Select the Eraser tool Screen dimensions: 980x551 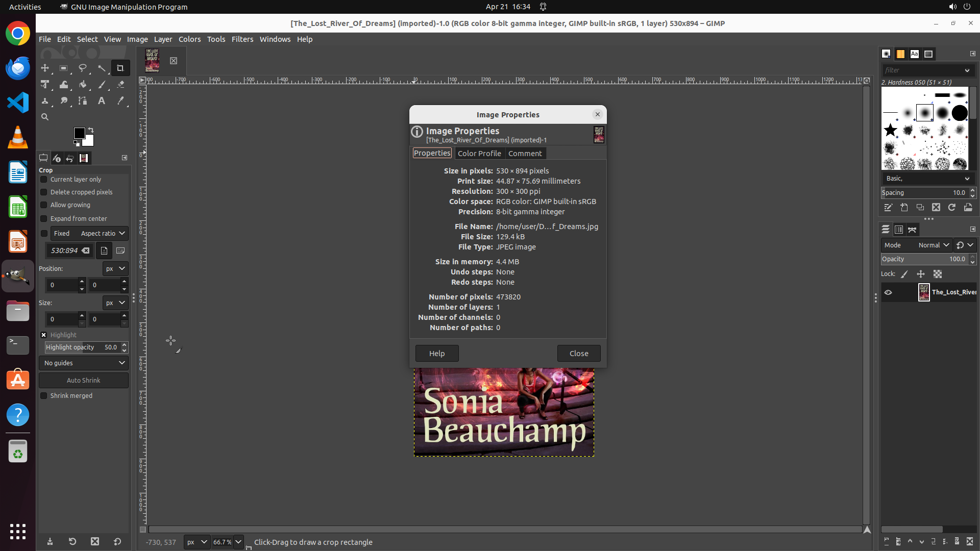[x=120, y=85]
